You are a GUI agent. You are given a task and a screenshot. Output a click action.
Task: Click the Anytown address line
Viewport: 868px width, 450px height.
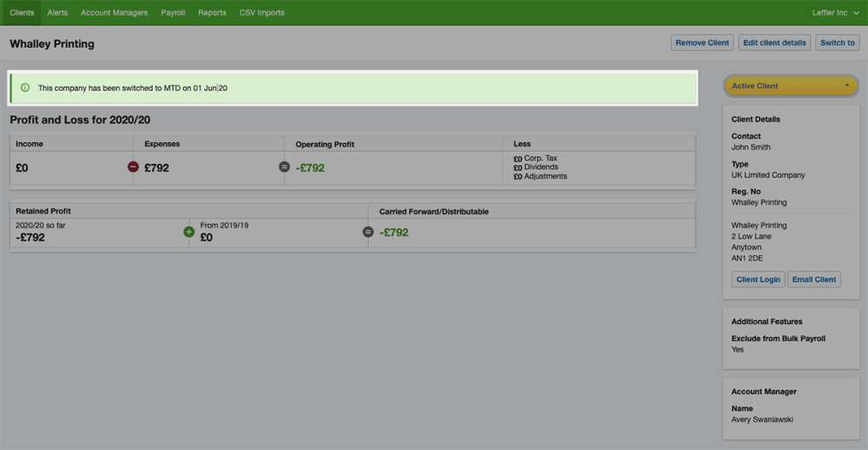746,247
